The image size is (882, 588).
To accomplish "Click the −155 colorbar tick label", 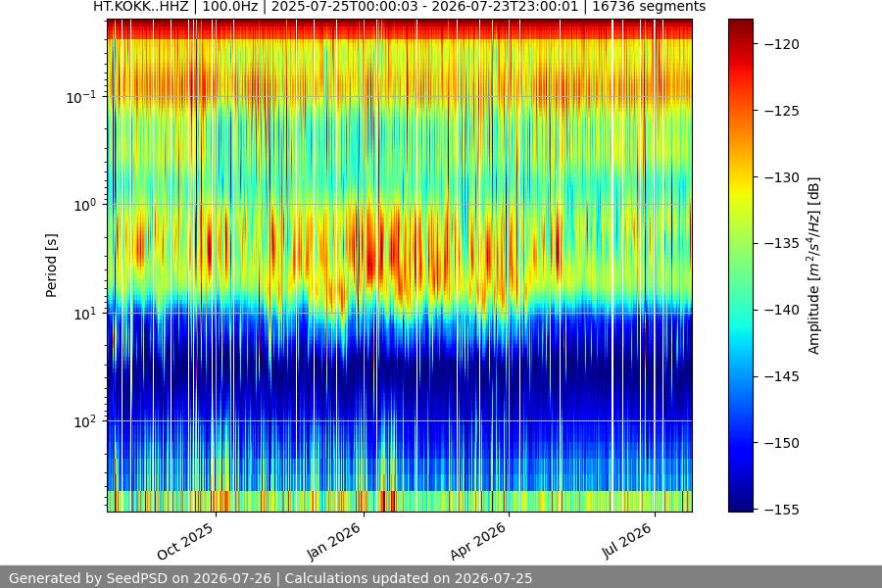I will tap(782, 510).
